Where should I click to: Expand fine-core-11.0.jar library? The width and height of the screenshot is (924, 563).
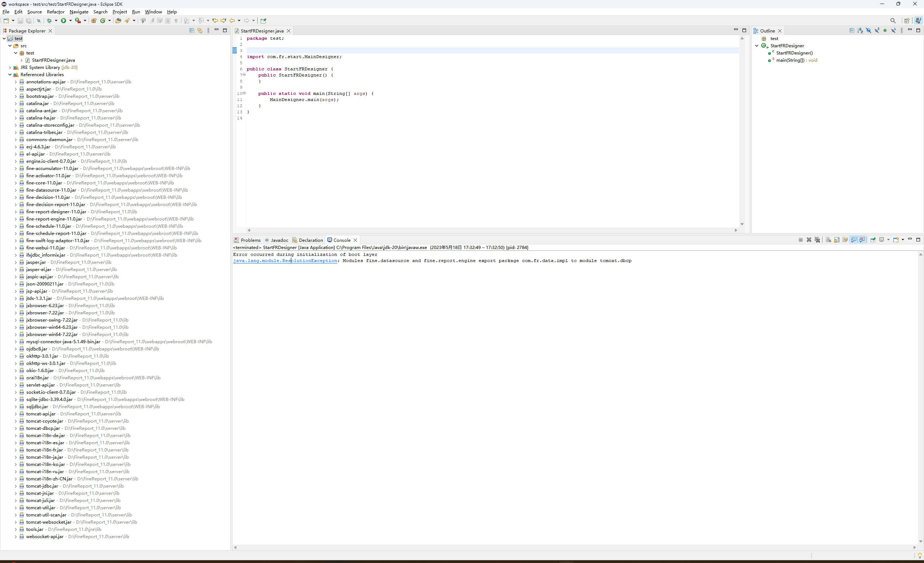[16, 183]
